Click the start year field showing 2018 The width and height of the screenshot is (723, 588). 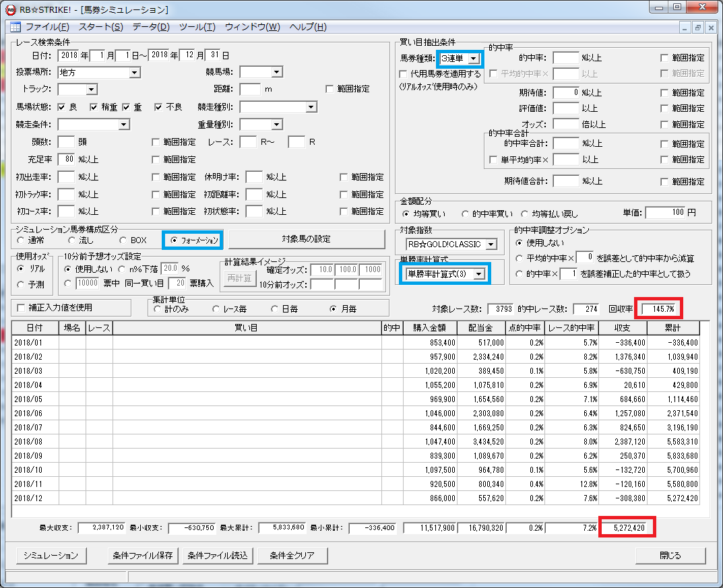pos(69,55)
